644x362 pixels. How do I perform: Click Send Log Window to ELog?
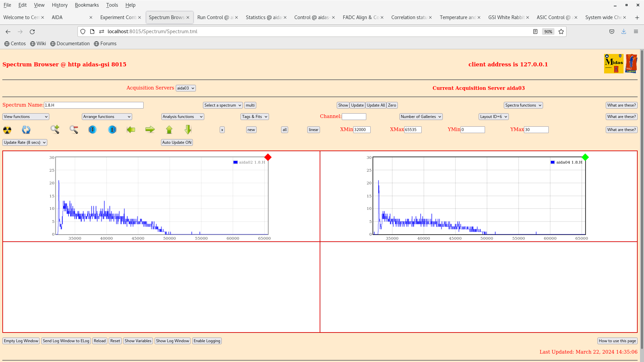66,341
